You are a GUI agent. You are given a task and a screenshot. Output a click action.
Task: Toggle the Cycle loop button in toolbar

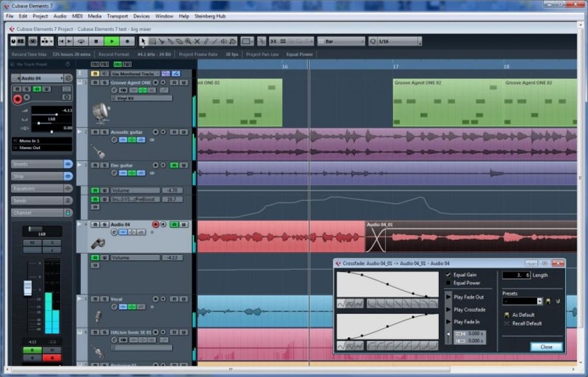pyautogui.click(x=81, y=41)
